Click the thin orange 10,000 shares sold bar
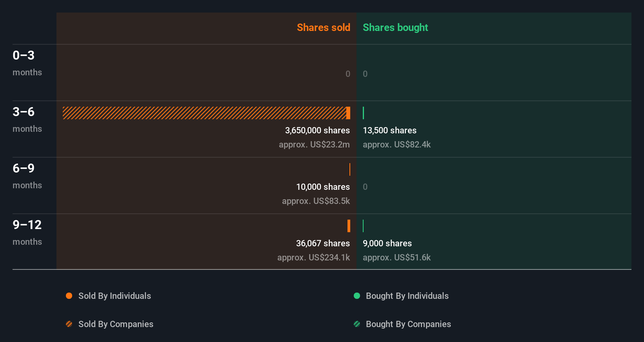The height and width of the screenshot is (342, 644). 349,169
